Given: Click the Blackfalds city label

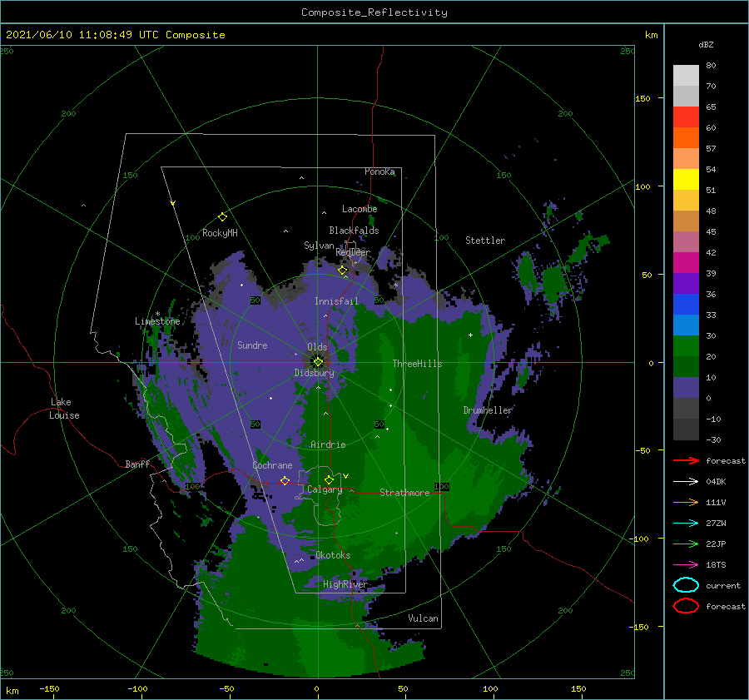Looking at the screenshot, I should (354, 231).
